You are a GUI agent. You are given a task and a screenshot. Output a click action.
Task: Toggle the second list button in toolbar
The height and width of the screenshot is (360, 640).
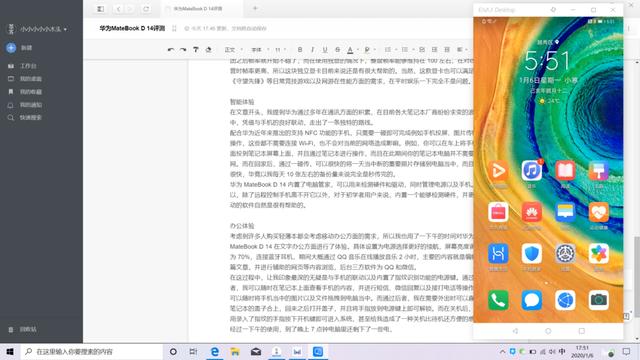[x=404, y=49]
